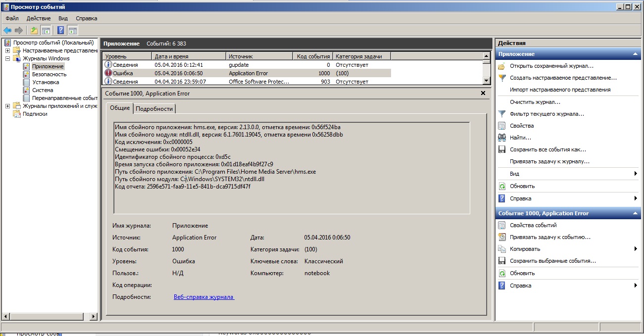
Task: Click Найти in the actions pane
Action: coord(520,138)
